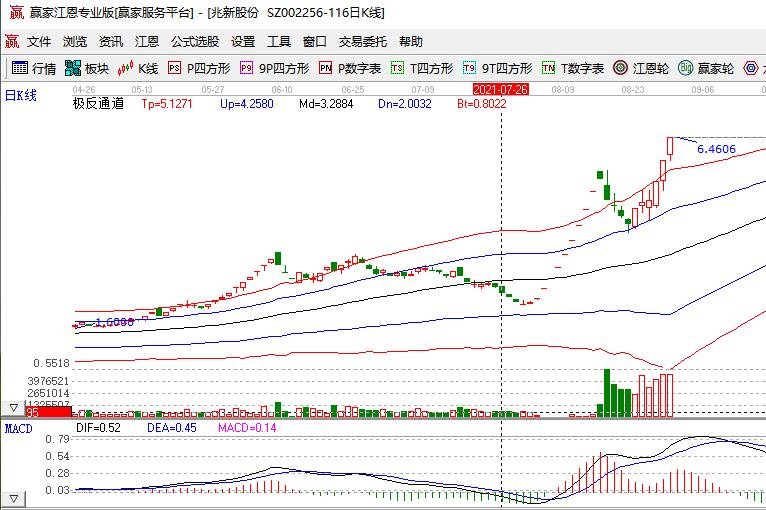
Task: Open the 设置 menu
Action: point(243,42)
